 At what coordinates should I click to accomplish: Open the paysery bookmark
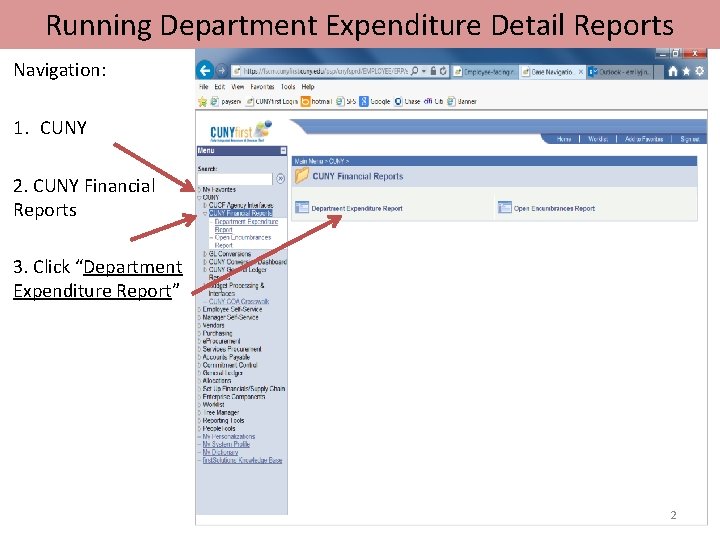[x=226, y=101]
